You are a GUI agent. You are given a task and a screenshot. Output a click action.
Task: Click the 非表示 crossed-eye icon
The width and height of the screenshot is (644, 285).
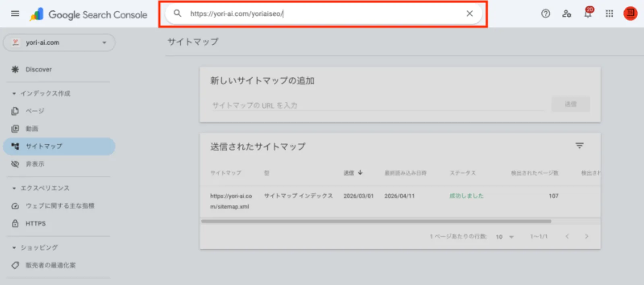15,164
